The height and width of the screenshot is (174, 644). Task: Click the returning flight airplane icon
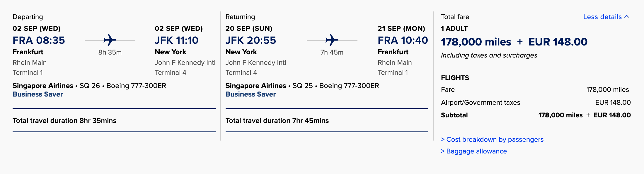[332, 40]
